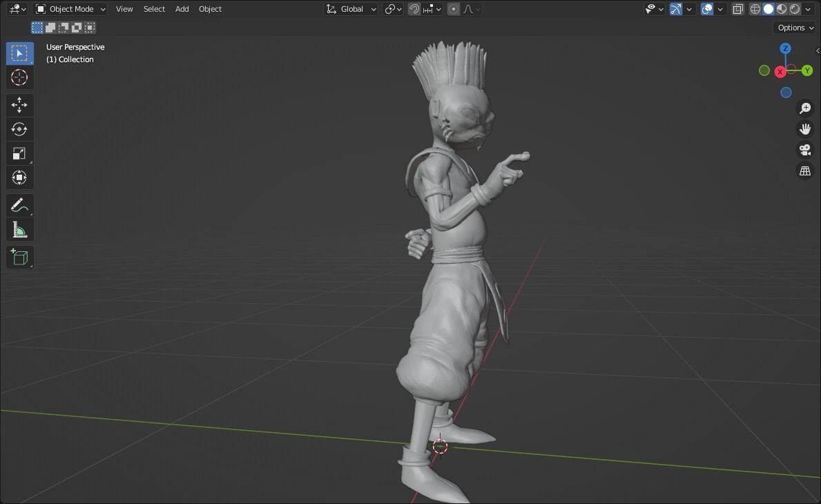Image resolution: width=821 pixels, height=504 pixels.
Task: Open the Add menu
Action: [182, 9]
